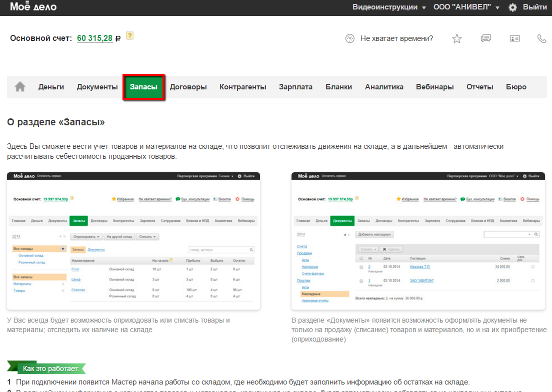
Task: Switch to the Документы tab
Action: 97,87
